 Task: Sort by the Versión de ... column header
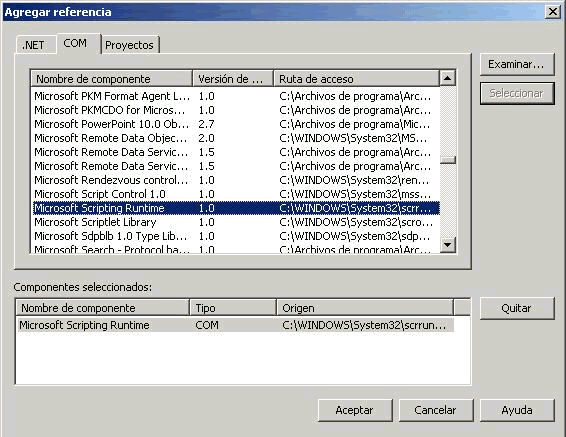click(233, 79)
